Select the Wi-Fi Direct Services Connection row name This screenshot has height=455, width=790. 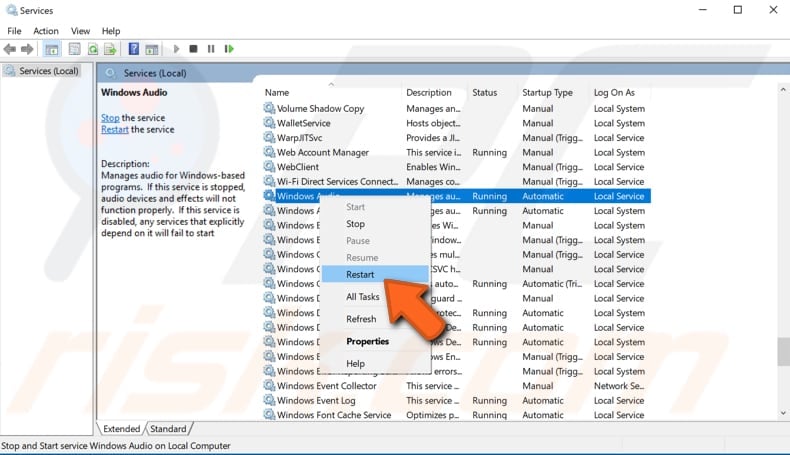tap(338, 181)
